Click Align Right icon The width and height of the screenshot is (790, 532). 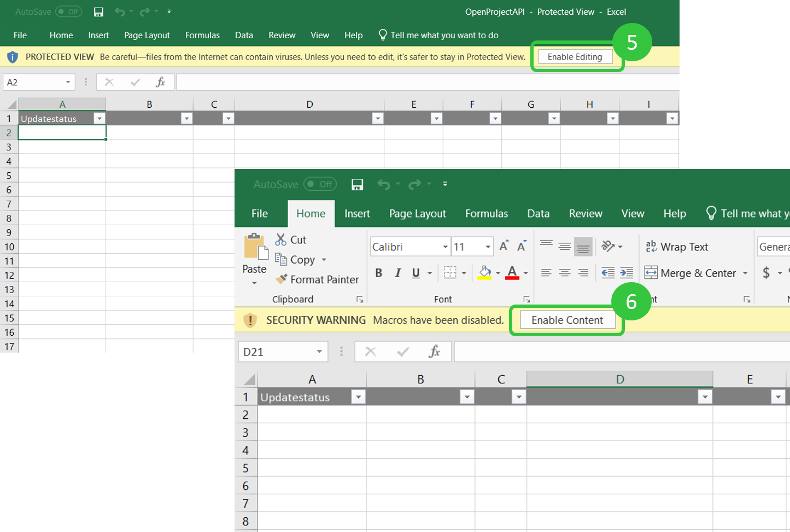coord(583,273)
